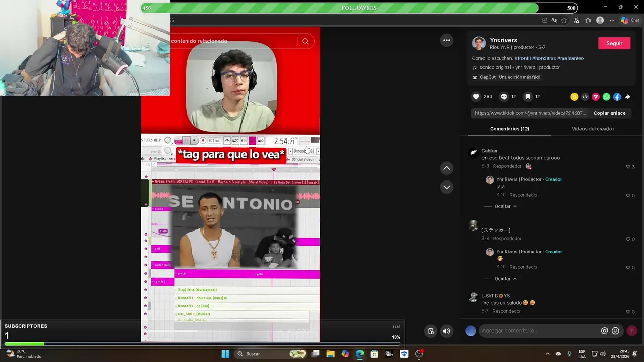Open the browser media control icon
This screenshot has width=644, height=362.
[x=576, y=20]
